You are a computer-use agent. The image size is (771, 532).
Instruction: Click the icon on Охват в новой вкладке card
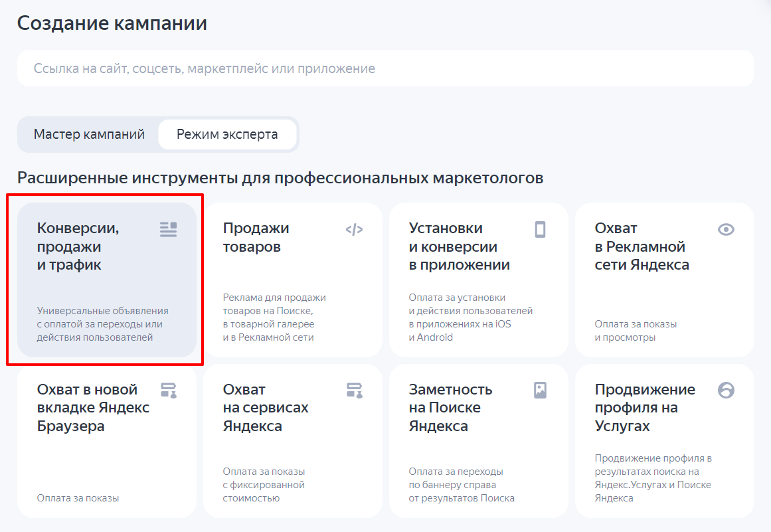[x=168, y=391]
